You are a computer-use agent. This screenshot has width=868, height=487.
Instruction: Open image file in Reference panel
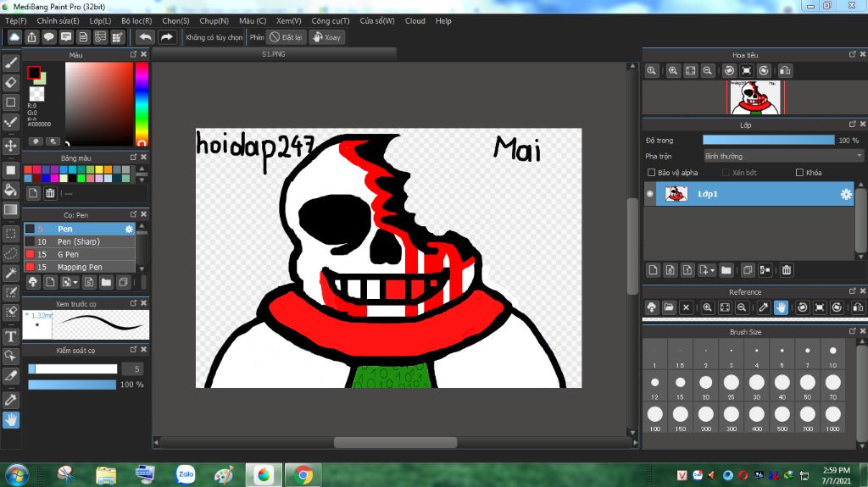(669, 307)
